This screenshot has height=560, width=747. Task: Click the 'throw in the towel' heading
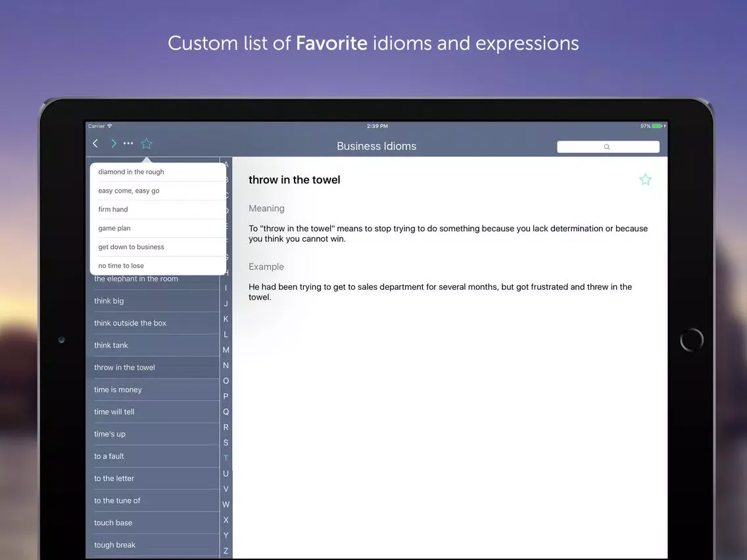(x=295, y=180)
